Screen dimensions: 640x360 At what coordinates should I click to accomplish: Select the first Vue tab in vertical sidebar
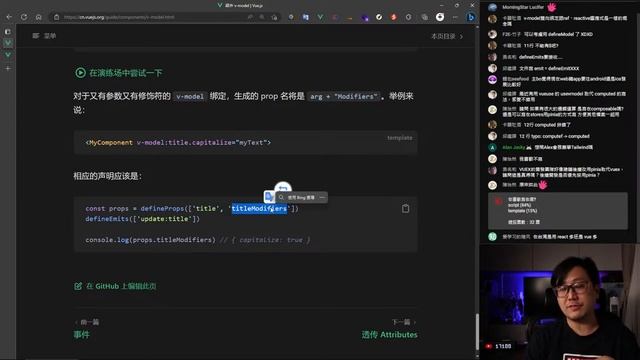[x=8, y=43]
